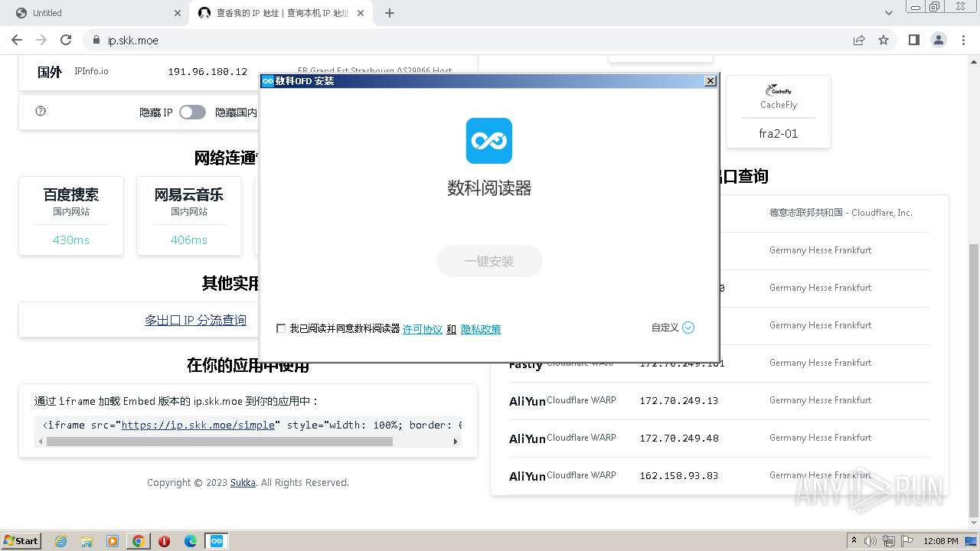980x551 pixels.
Task: Open the 多出口 IP 分流查询 link
Action: 195,320
